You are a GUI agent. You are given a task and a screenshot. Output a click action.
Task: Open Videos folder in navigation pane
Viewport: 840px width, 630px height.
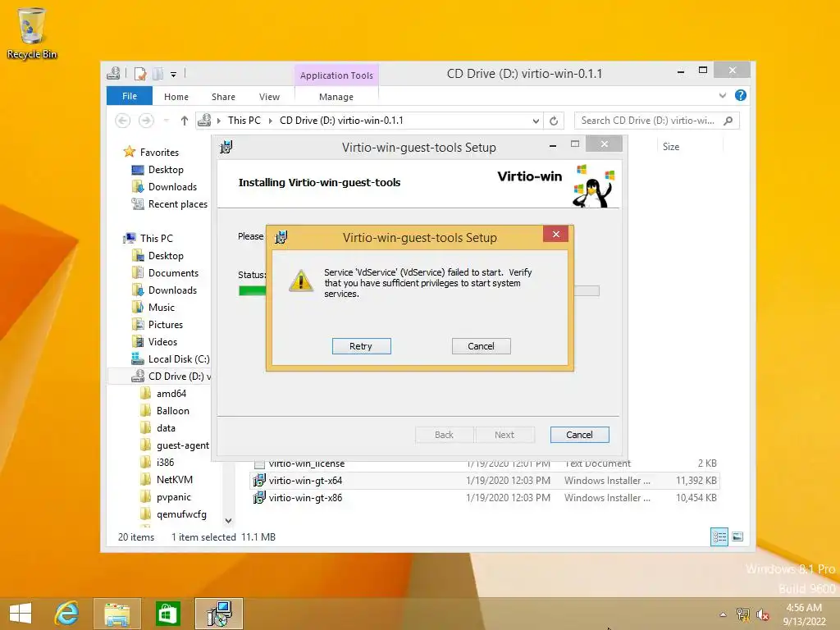(x=162, y=342)
